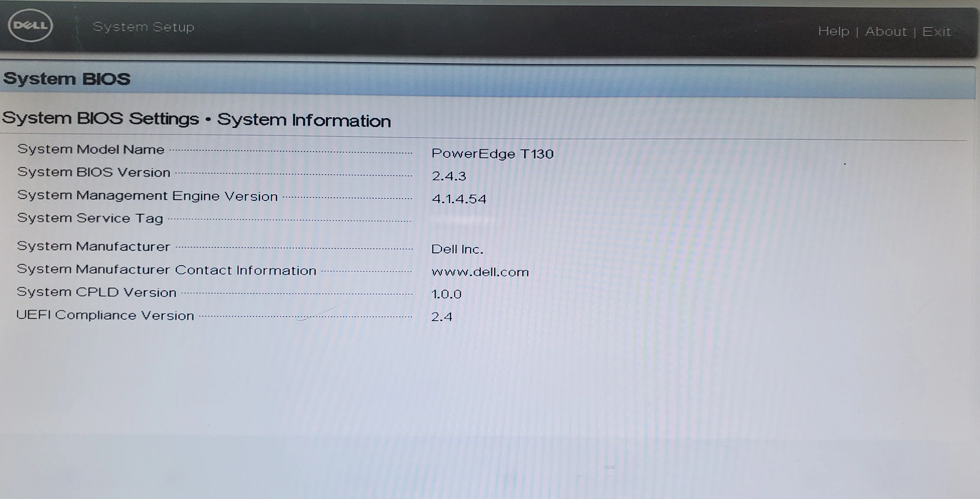Viewport: 980px width, 499px height.
Task: Click the PowerEdge T130 value
Action: [x=493, y=154]
